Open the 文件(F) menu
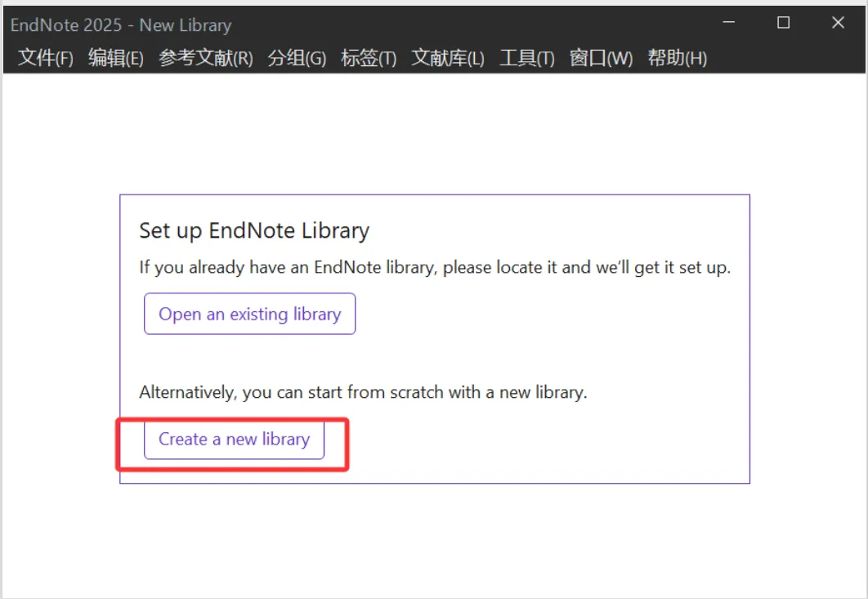868x599 pixels. click(46, 57)
